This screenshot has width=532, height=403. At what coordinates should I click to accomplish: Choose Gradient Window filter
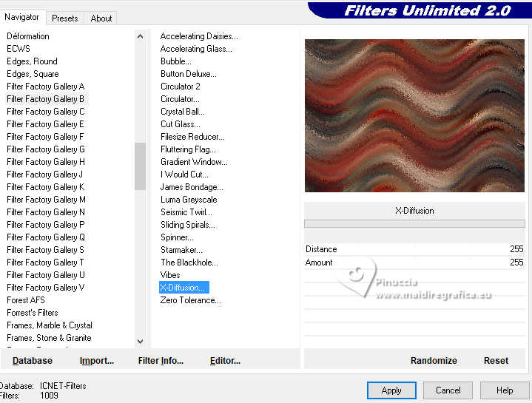pyautogui.click(x=194, y=162)
